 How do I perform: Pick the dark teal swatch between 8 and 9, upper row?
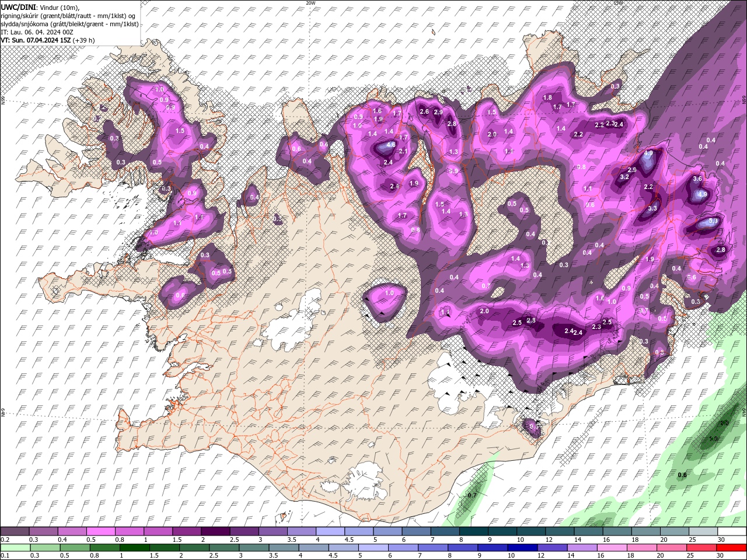pos(474,531)
